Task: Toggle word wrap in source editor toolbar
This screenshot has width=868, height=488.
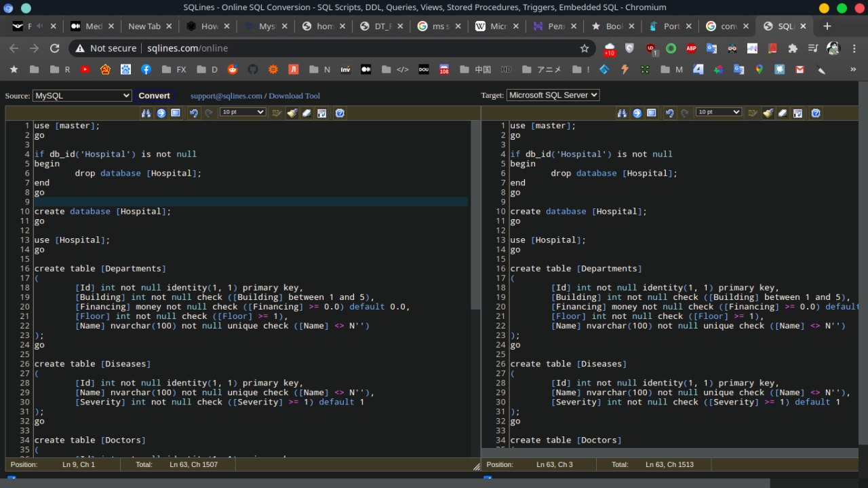Action: point(322,113)
